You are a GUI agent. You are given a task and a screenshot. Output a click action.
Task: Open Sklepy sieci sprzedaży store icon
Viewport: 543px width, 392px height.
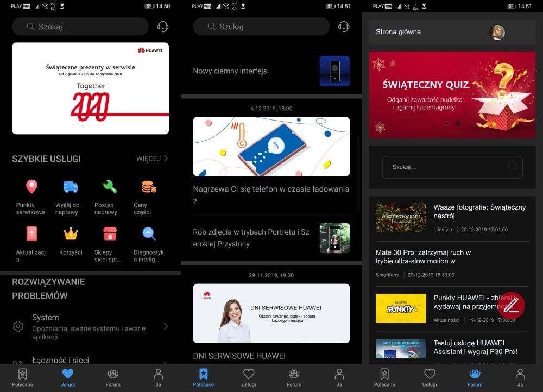tap(110, 234)
